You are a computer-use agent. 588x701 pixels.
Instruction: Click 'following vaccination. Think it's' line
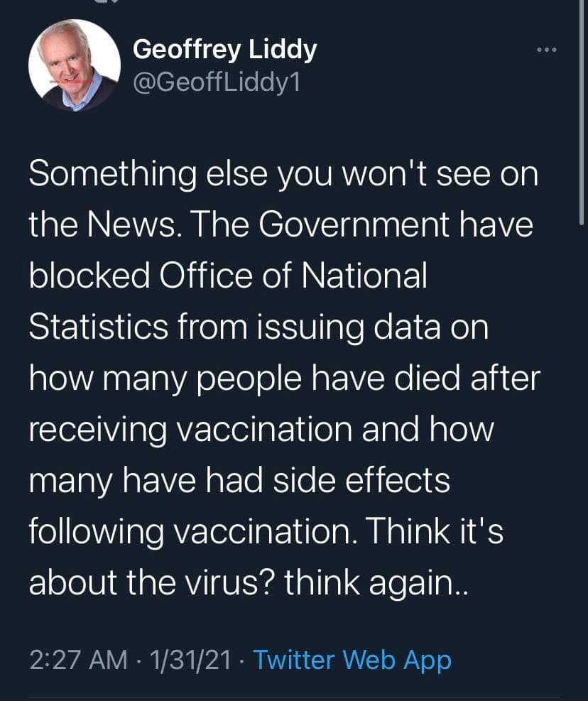[x=266, y=531]
